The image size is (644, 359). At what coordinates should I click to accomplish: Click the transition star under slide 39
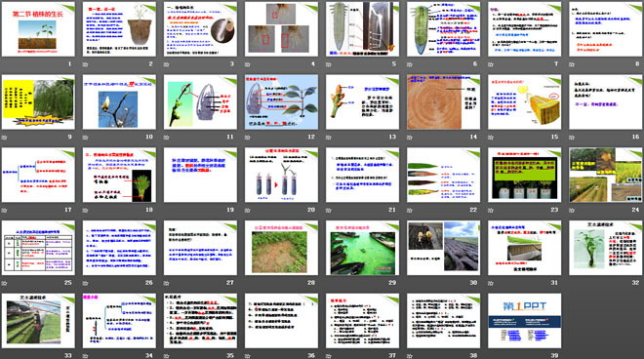(x=491, y=356)
